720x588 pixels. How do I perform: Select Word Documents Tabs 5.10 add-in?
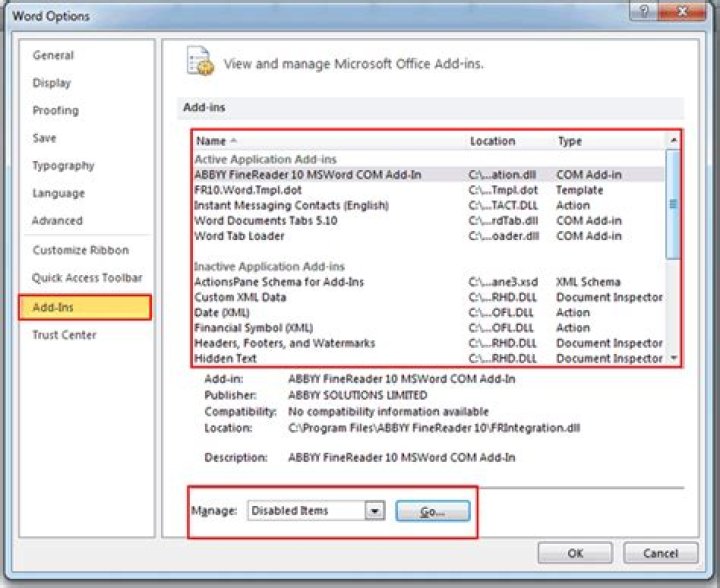click(428, 221)
